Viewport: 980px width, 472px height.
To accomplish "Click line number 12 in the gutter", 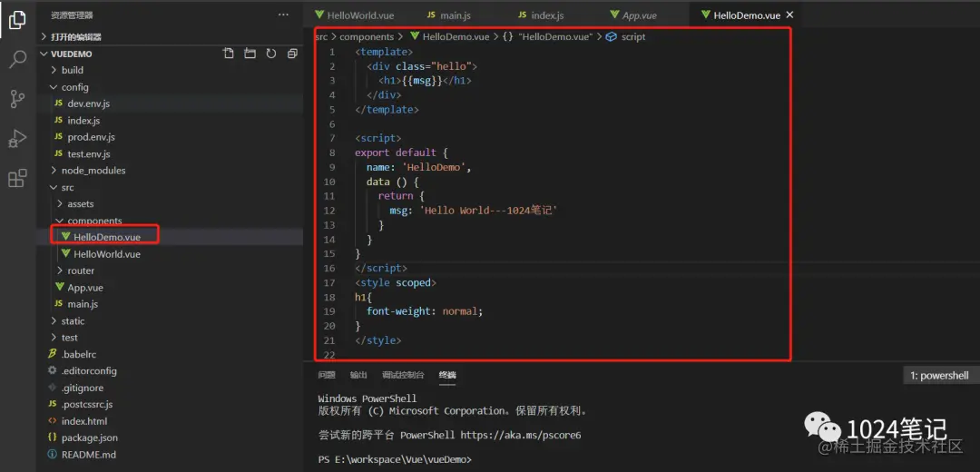I will 329,211.
